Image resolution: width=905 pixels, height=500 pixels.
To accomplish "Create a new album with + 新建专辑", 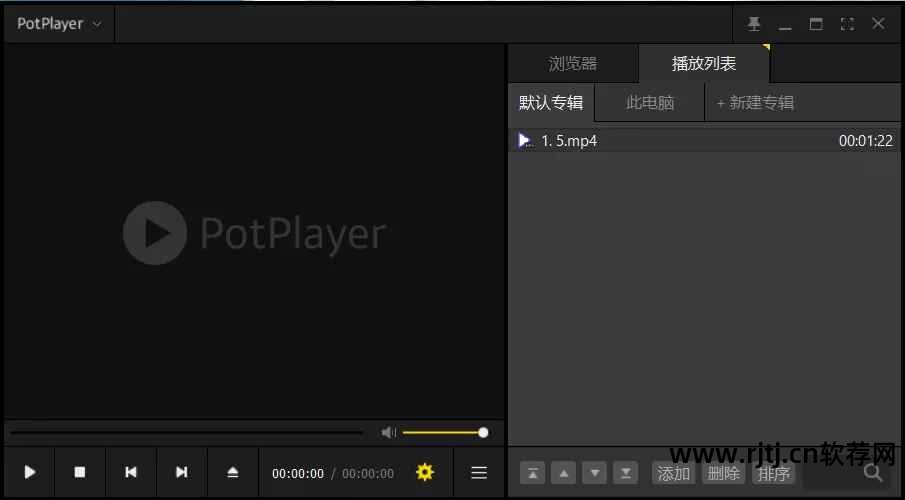I will click(755, 103).
